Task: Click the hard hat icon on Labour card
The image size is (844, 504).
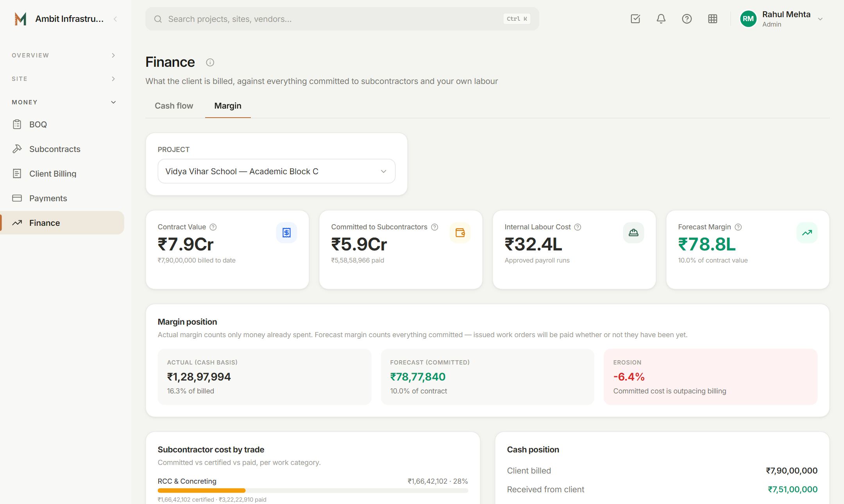Action: point(633,233)
